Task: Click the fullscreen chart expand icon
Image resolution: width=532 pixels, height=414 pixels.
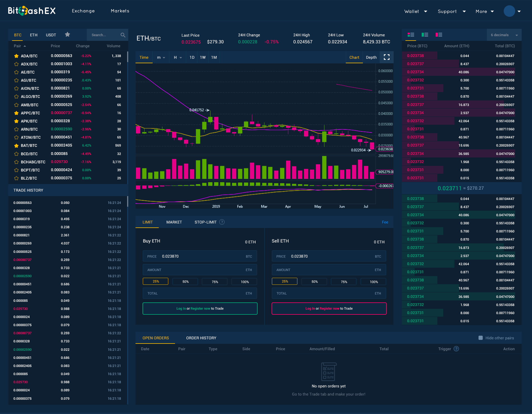Action: point(386,57)
